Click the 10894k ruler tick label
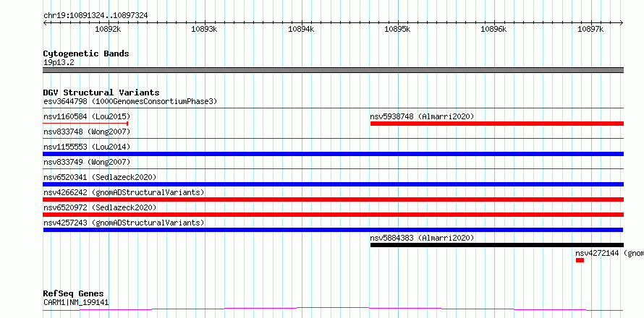644x318 pixels. pyautogui.click(x=301, y=29)
